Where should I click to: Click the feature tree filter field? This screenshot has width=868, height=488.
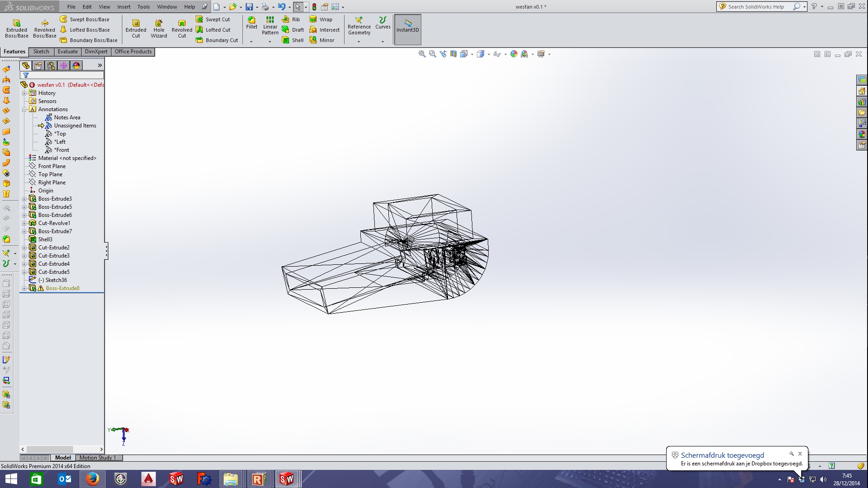(x=62, y=75)
